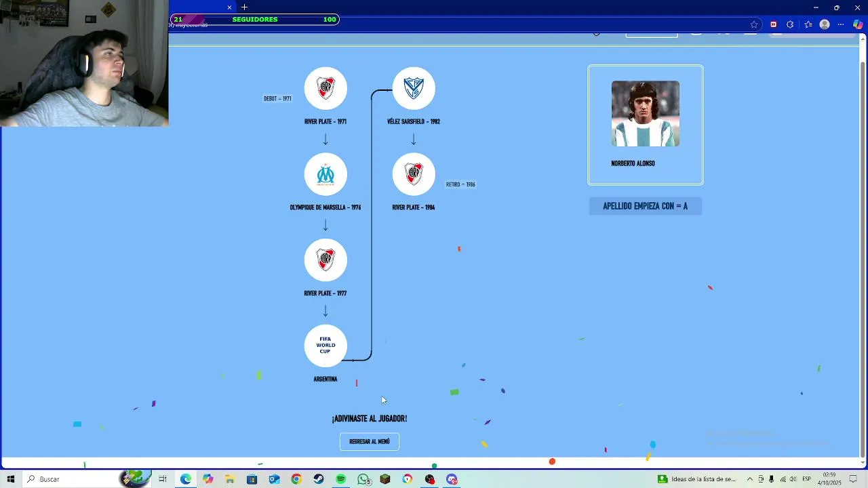Screen dimensions: 868x488
Task: Open the 'Ideas de la lista de se...' taskbar window
Action: pyautogui.click(x=698, y=479)
